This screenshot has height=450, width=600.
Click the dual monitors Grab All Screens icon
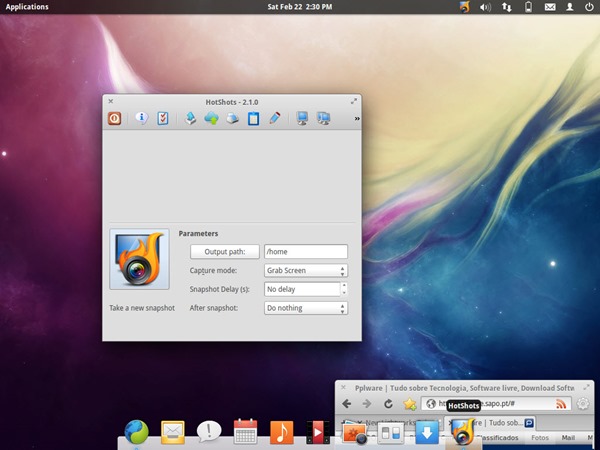coord(323,118)
